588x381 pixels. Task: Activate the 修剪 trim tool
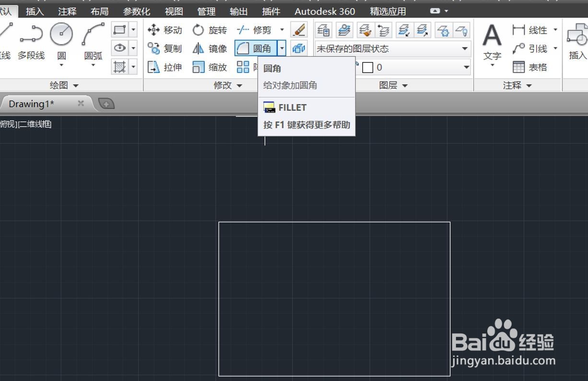coord(255,30)
